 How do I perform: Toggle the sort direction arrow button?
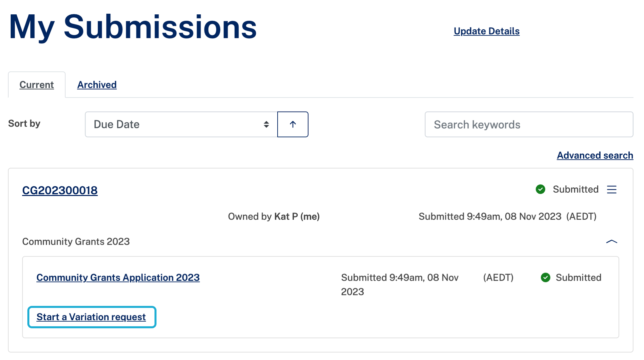(293, 125)
